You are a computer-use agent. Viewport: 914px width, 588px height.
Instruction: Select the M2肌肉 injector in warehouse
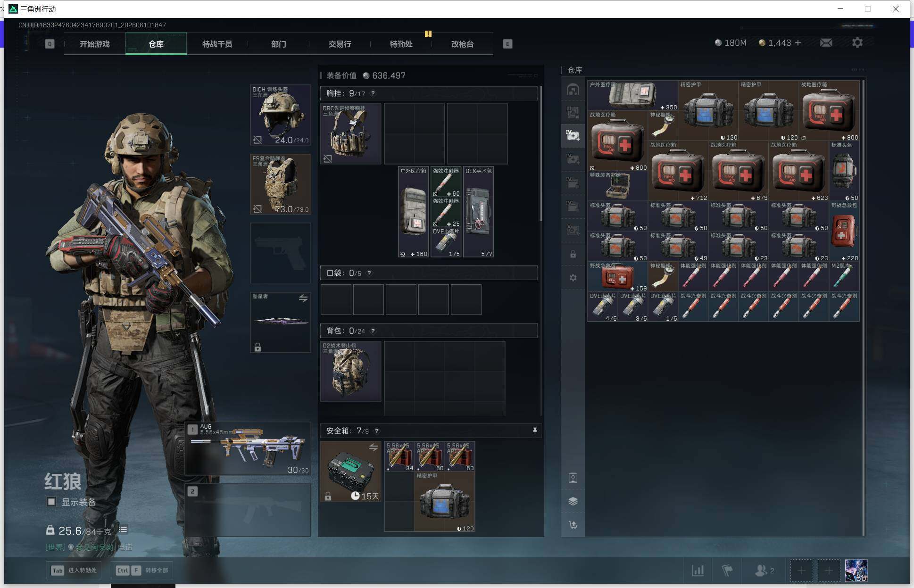tap(844, 277)
